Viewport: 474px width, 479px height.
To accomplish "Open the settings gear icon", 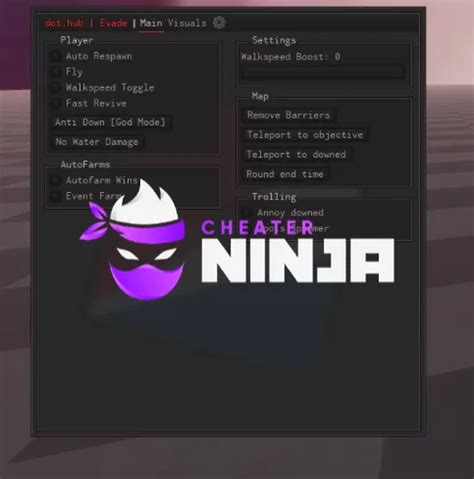I will coord(219,23).
